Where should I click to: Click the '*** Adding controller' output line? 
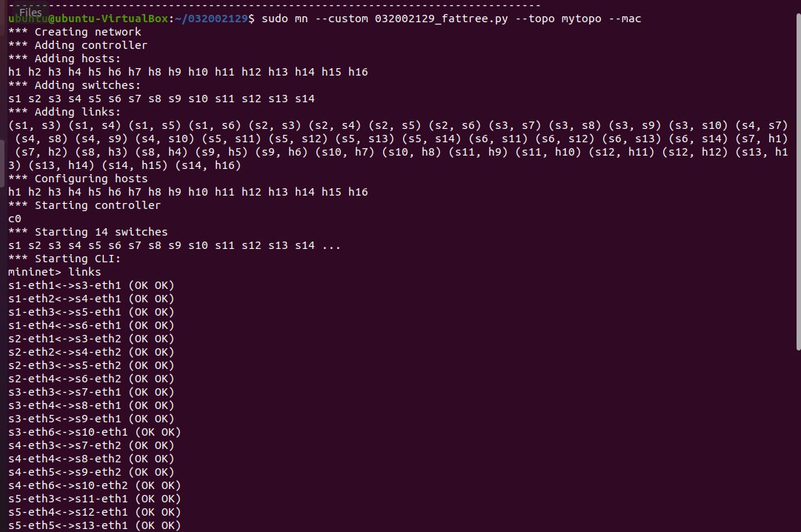(77, 45)
